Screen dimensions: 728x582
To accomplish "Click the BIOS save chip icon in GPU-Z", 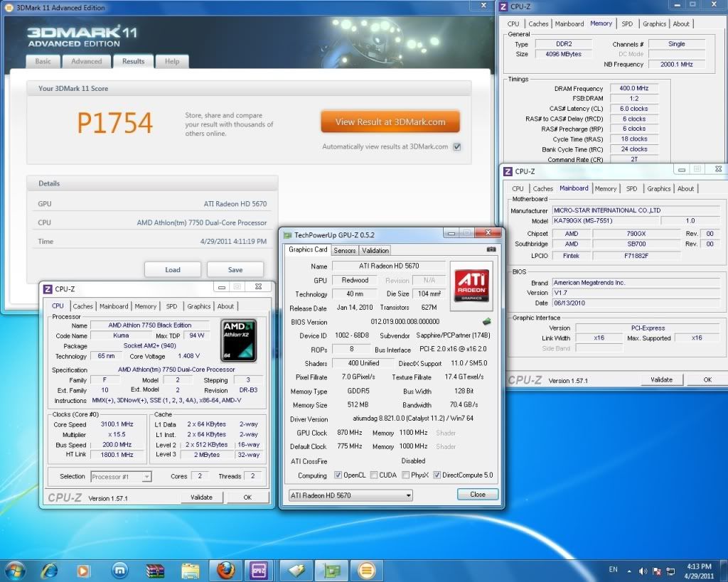I will (487, 322).
